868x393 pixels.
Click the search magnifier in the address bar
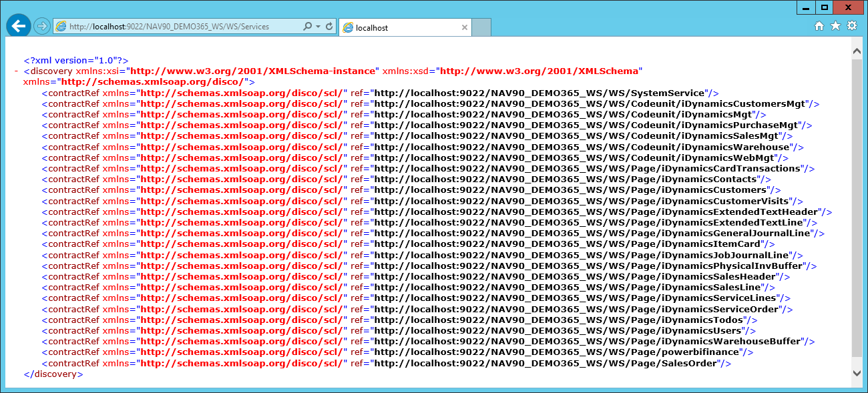(307, 27)
